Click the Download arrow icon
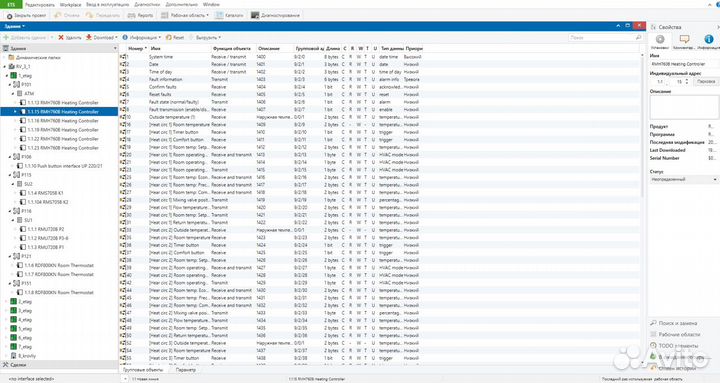Viewport: 720px width, 383px height. coord(89,38)
